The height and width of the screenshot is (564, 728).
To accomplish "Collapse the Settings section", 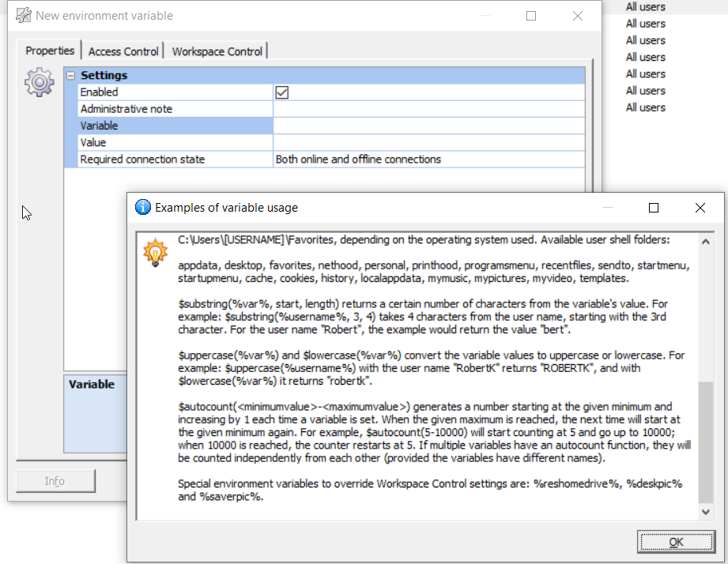I will point(71,76).
